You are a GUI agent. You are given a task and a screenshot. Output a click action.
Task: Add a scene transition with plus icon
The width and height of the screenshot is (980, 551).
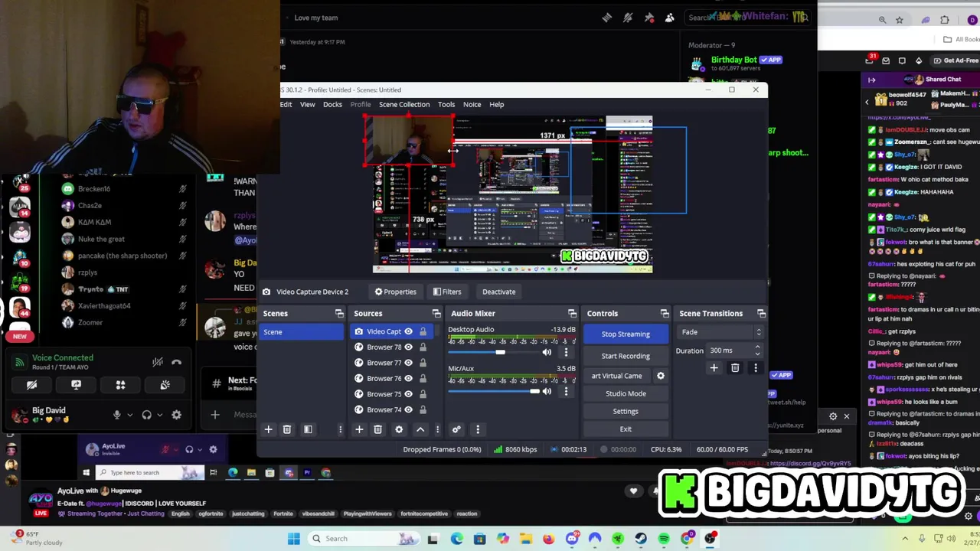coord(714,368)
